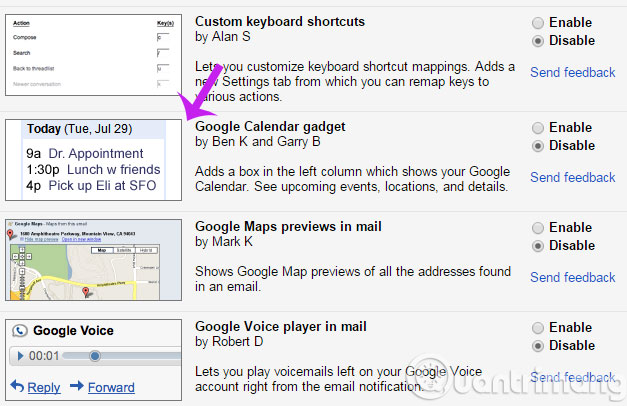Open the Google Calendar gadget preview thumbnail
627x406 pixels.
tap(91, 158)
